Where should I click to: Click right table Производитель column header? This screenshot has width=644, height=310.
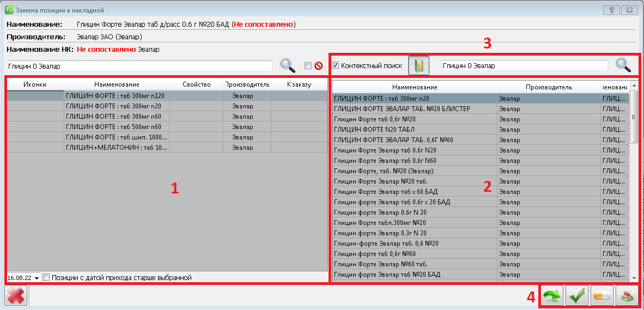pyautogui.click(x=549, y=87)
